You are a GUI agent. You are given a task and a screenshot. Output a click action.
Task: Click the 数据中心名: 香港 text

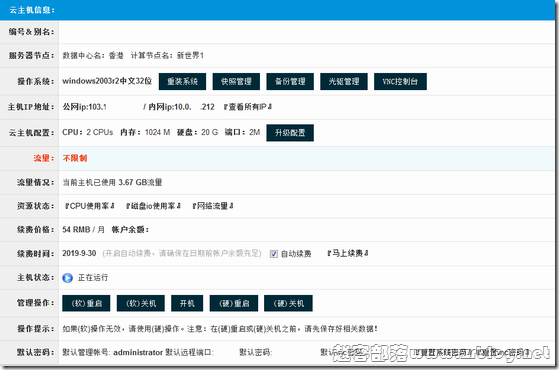click(93, 55)
